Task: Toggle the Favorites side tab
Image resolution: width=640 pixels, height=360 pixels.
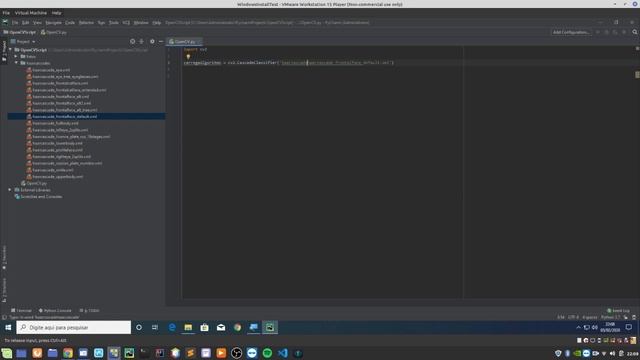Action: pos(4,258)
